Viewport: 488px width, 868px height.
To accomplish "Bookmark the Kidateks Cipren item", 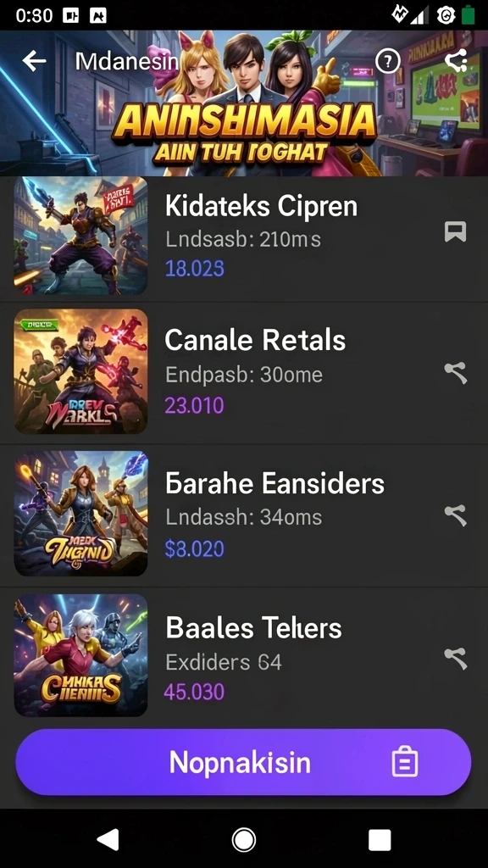I will tap(455, 232).
